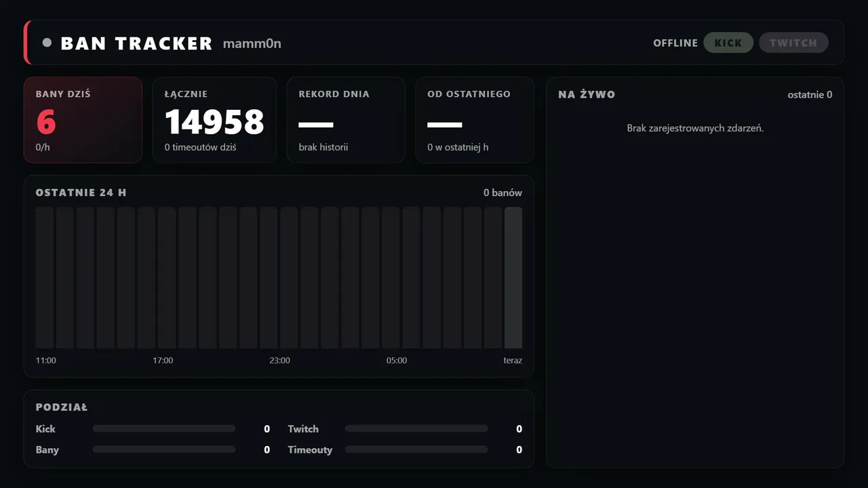Click 'Brak zarejestrowanych zdarzeń.' message

(x=695, y=128)
